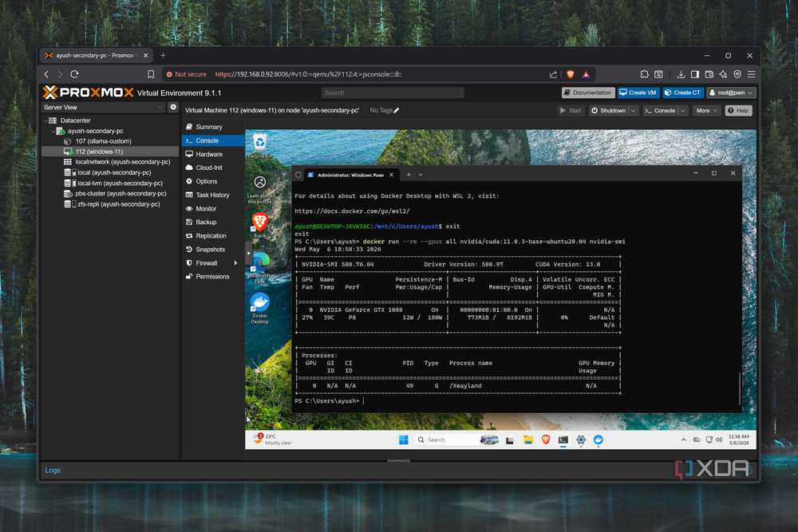Screen dimensions: 798x532
Task: Open the Brave Wallet icon
Action: pyautogui.click(x=709, y=74)
